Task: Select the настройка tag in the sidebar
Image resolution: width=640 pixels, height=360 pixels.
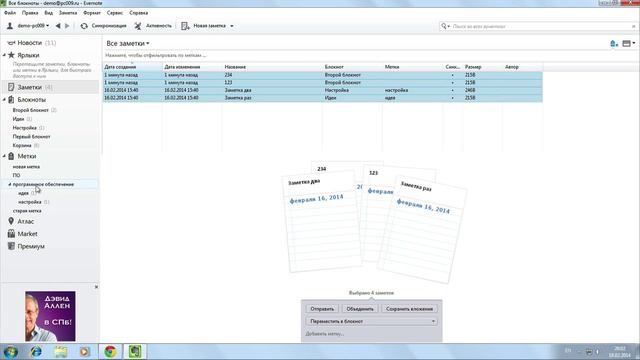Action: click(30, 202)
